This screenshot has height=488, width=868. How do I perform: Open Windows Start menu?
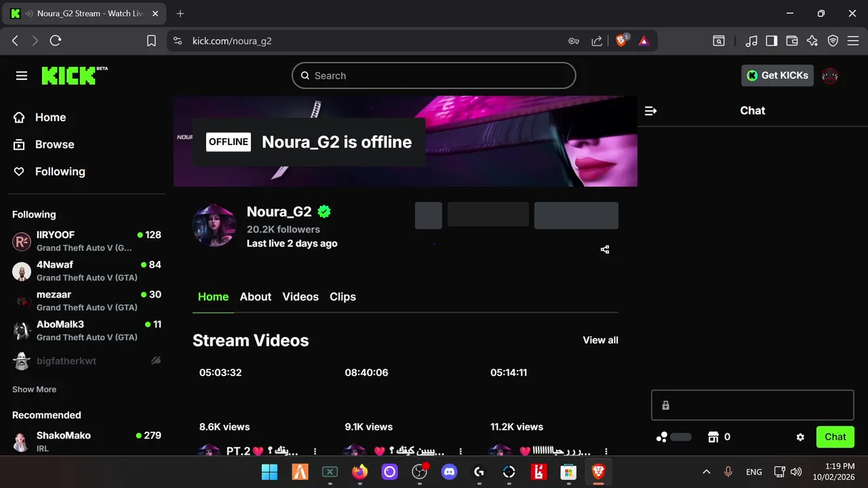coord(269,472)
